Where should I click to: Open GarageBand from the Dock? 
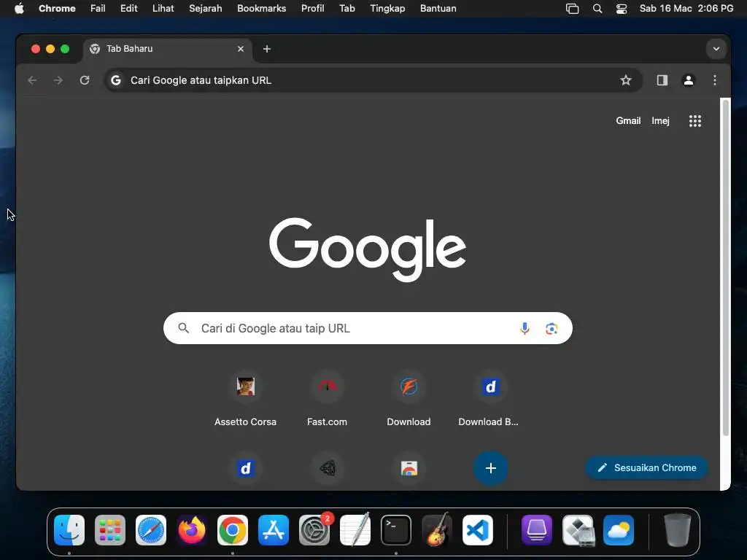coord(437,530)
